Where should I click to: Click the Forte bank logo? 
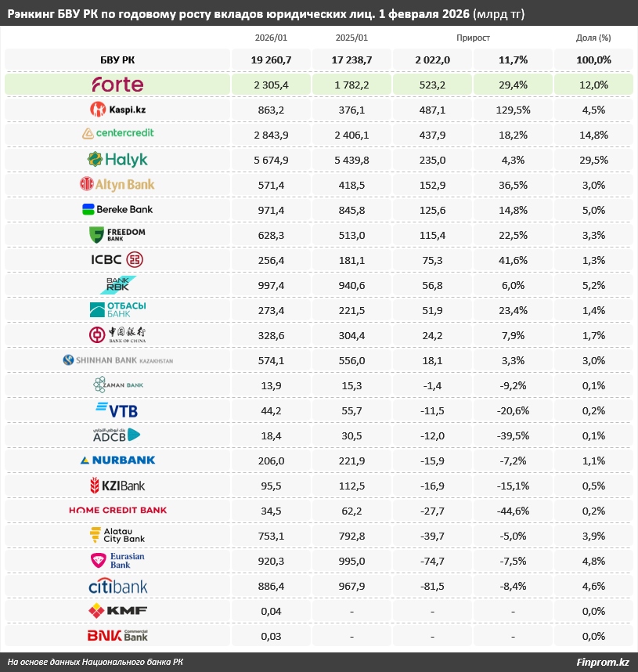click(117, 85)
